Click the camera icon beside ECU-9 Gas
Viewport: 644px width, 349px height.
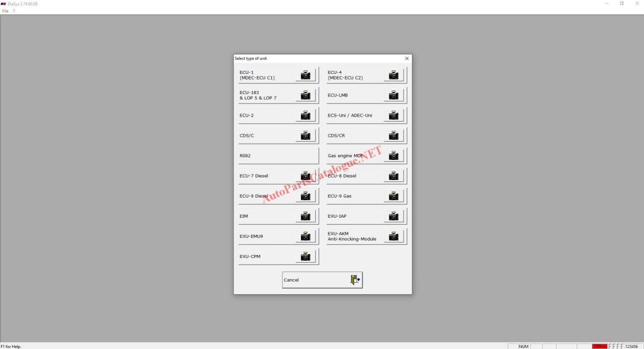click(393, 196)
